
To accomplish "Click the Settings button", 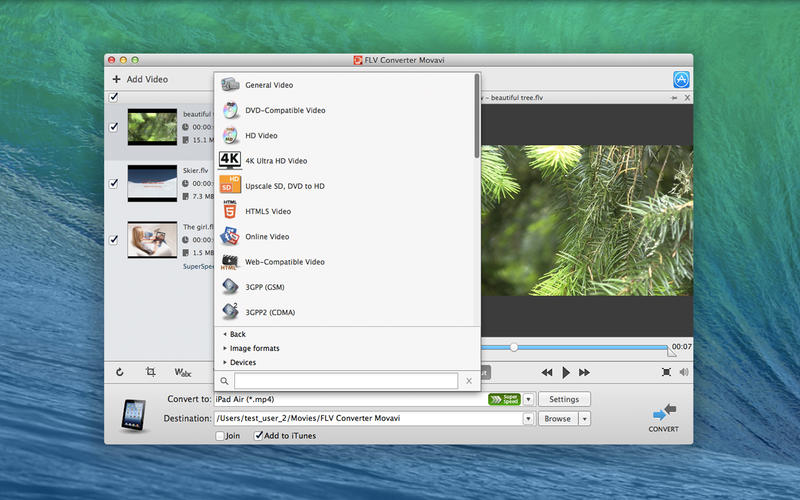I will (565, 399).
